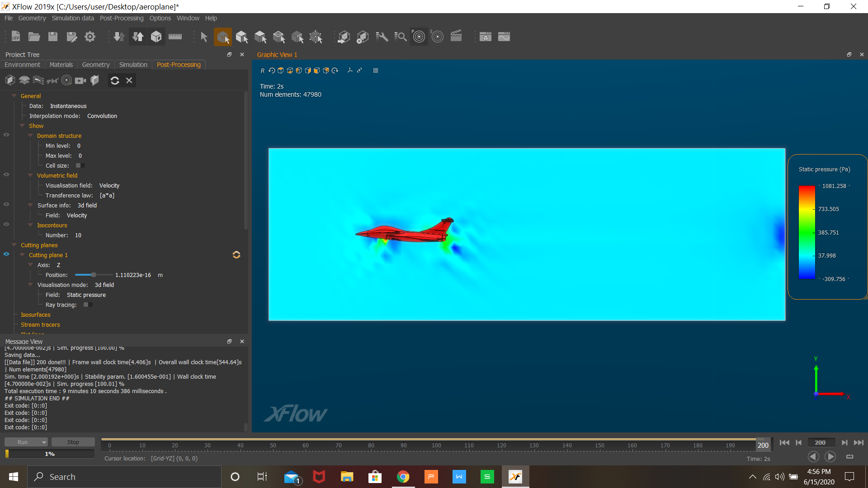
Task: Click the frame number field showing 200
Action: coord(820,443)
